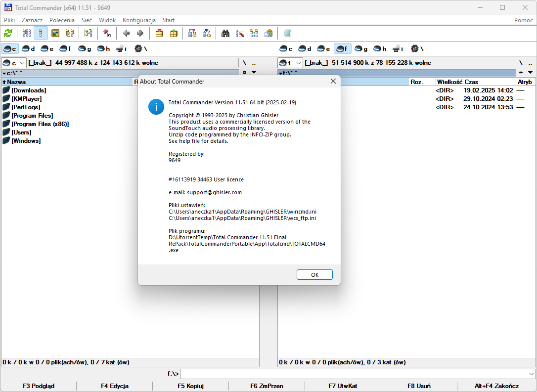Open the notepad icon in toolbar

tap(287, 33)
